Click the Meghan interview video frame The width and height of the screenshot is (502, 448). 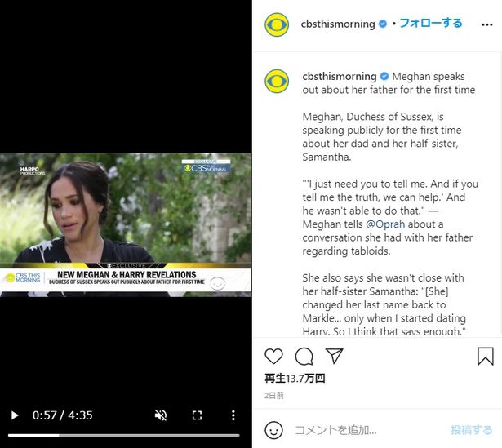pos(126,225)
